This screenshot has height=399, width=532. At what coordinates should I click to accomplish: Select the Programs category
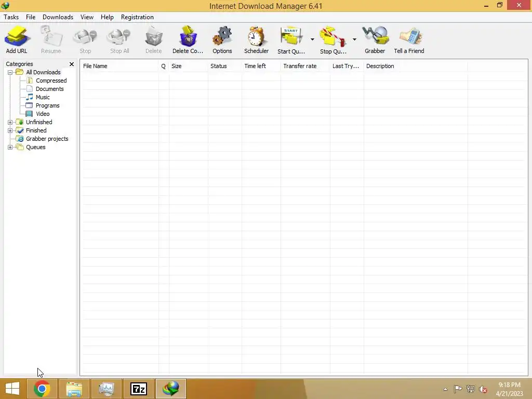pyautogui.click(x=47, y=105)
